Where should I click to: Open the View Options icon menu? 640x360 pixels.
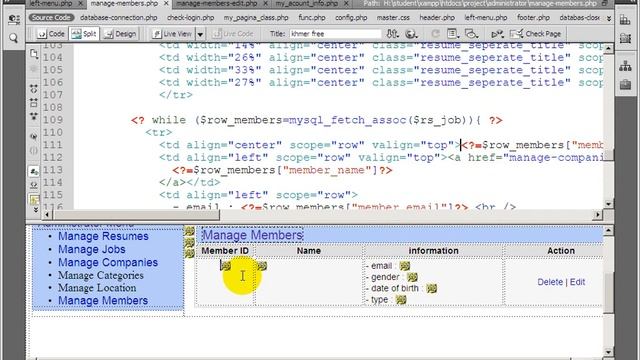click(x=452, y=34)
